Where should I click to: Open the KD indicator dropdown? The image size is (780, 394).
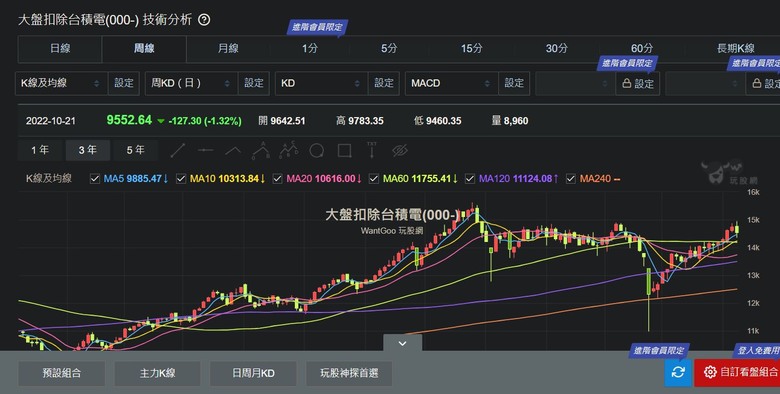(x=321, y=83)
